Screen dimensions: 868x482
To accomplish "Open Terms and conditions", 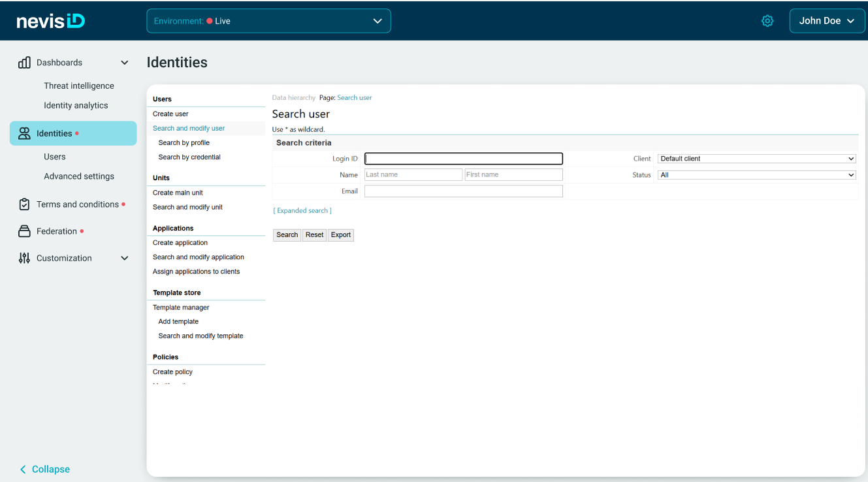I will (78, 204).
